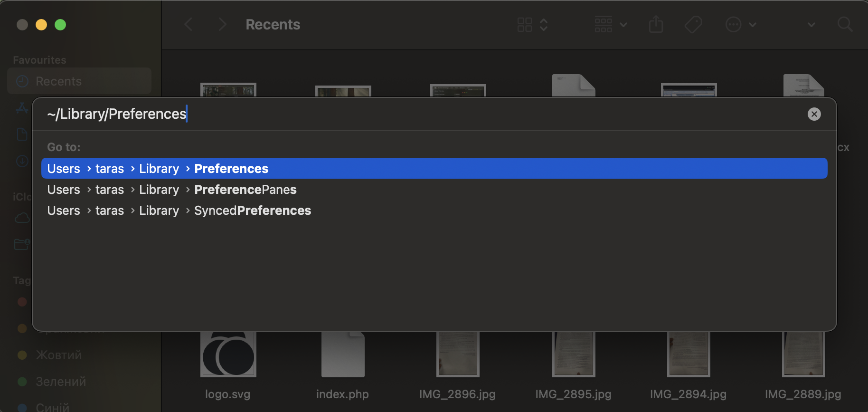The image size is (868, 412).
Task: Select the index.php file icon
Action: (343, 355)
